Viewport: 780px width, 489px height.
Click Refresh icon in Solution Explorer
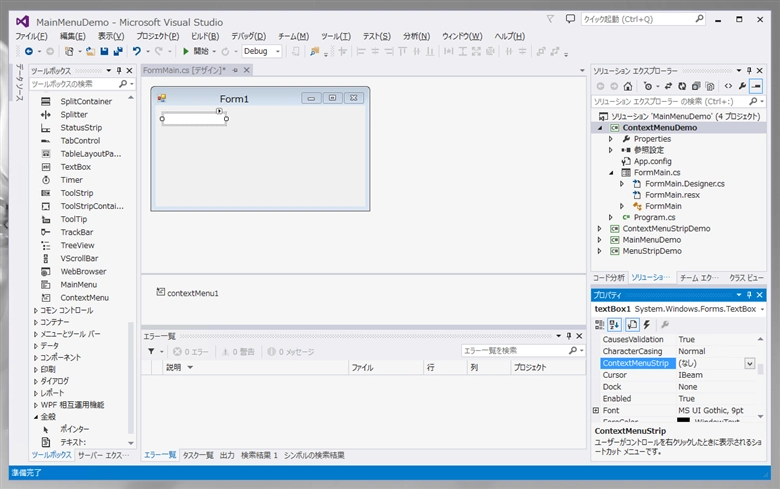[682, 86]
